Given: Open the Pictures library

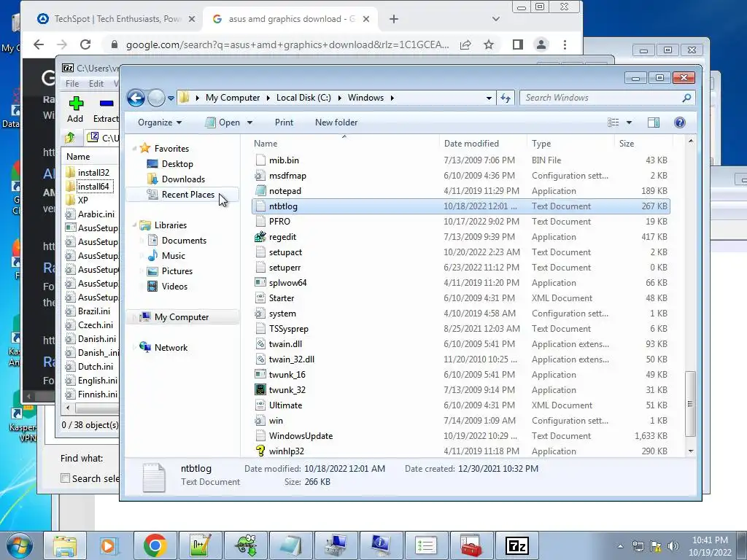Looking at the screenshot, I should point(177,271).
